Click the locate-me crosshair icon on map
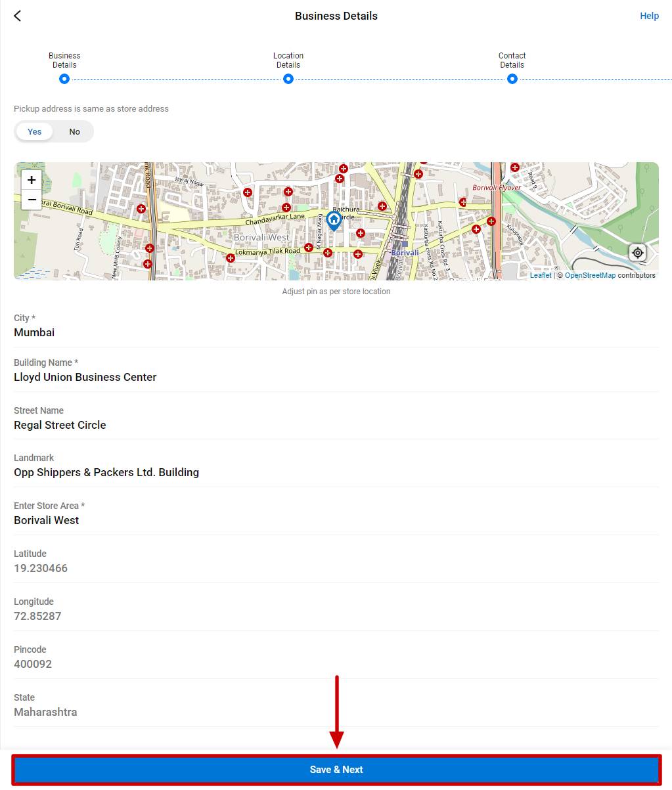The image size is (672, 790). (637, 253)
